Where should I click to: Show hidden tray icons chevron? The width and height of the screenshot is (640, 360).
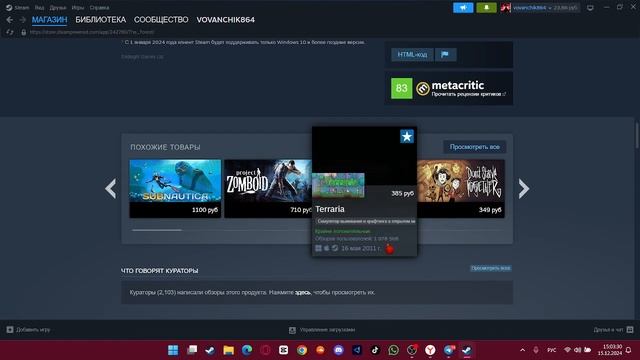[522, 350]
